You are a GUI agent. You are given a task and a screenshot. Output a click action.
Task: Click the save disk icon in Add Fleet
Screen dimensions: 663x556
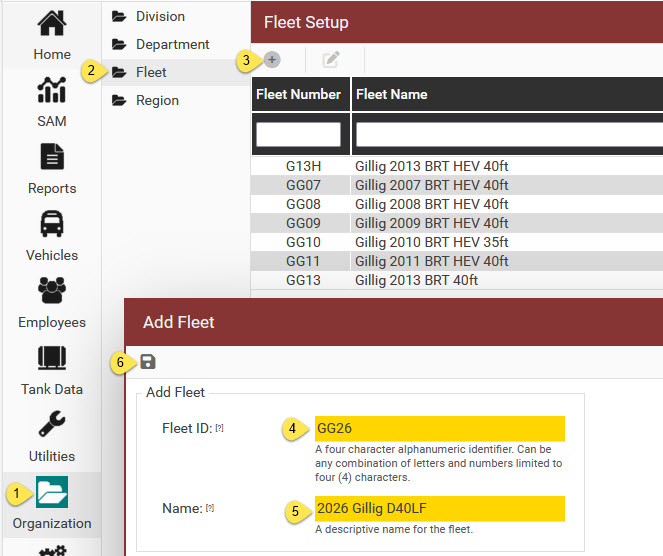click(148, 362)
